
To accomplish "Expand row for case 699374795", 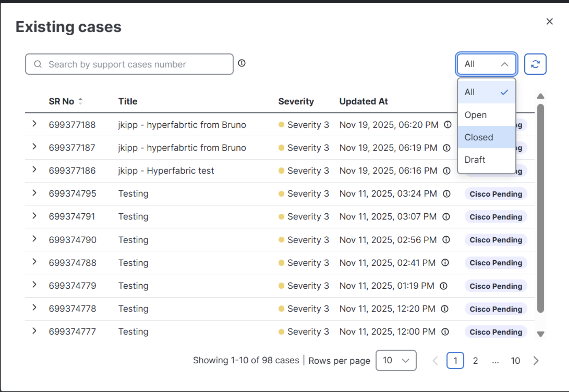I will [x=34, y=193].
